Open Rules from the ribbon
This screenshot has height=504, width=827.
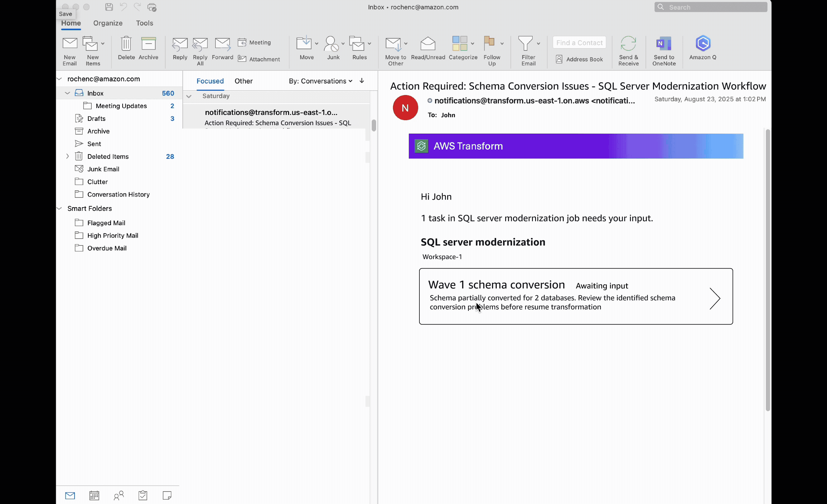(358, 47)
